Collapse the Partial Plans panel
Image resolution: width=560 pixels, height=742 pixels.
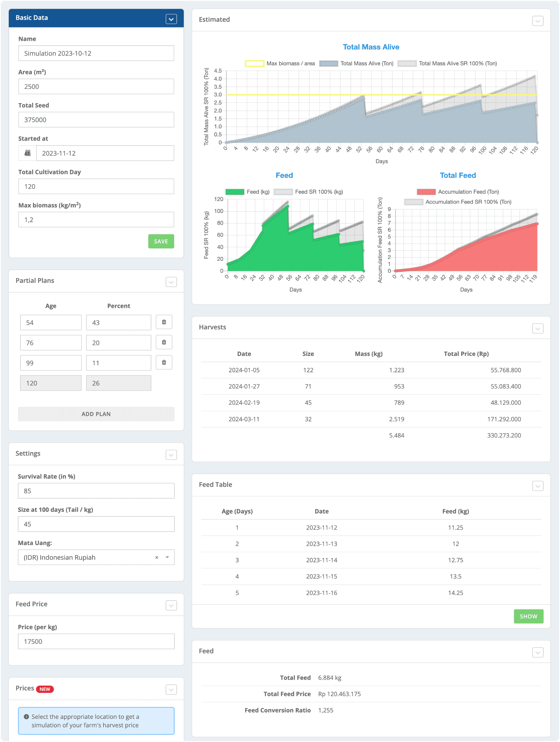[171, 282]
